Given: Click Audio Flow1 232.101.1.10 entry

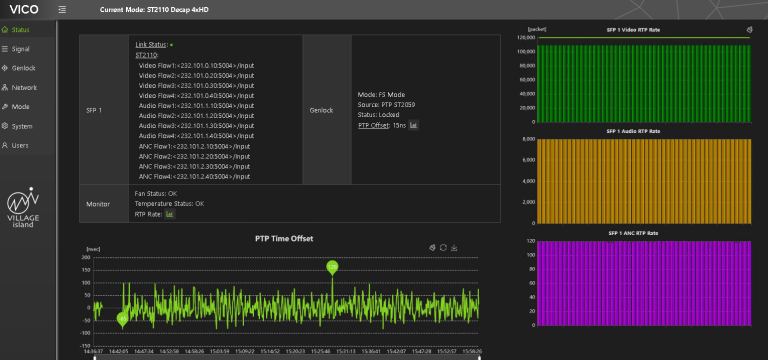Looking at the screenshot, I should (196, 106).
